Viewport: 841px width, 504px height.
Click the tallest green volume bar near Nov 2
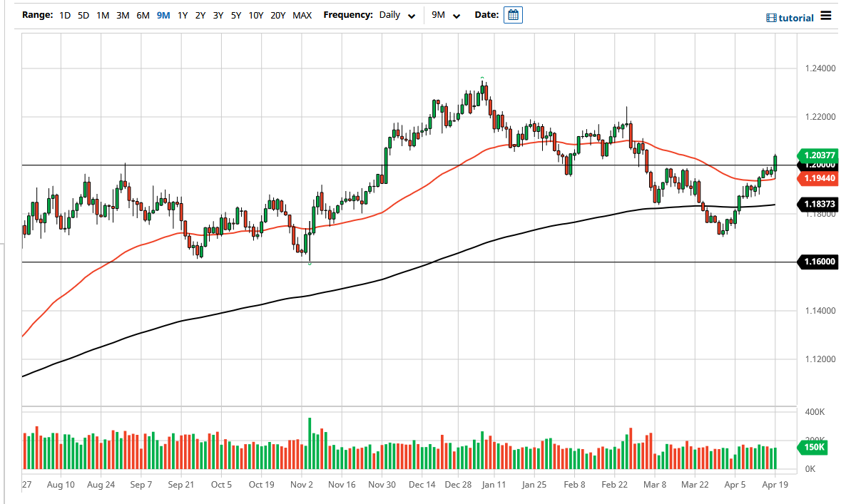(310, 443)
